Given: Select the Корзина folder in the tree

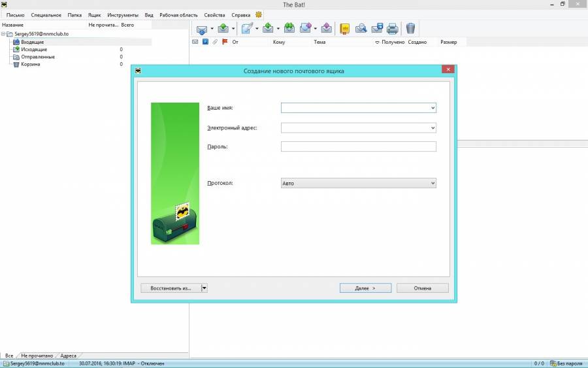Looking at the screenshot, I should coord(31,64).
